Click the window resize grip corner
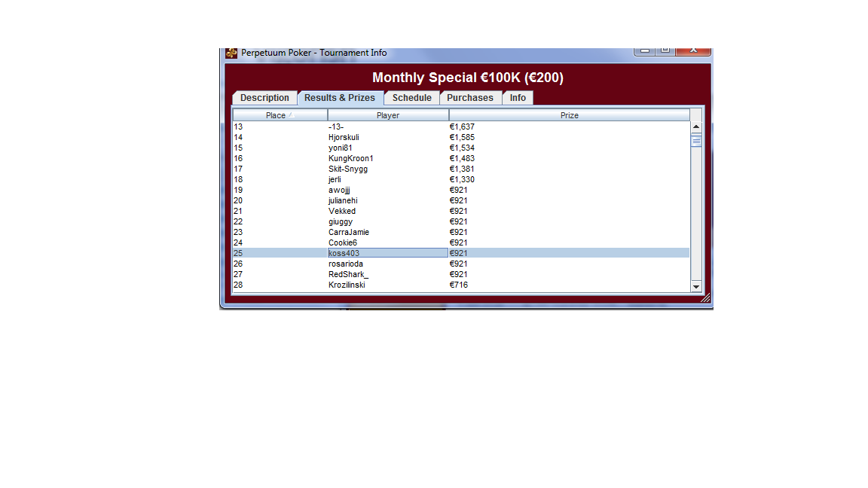 click(x=705, y=298)
